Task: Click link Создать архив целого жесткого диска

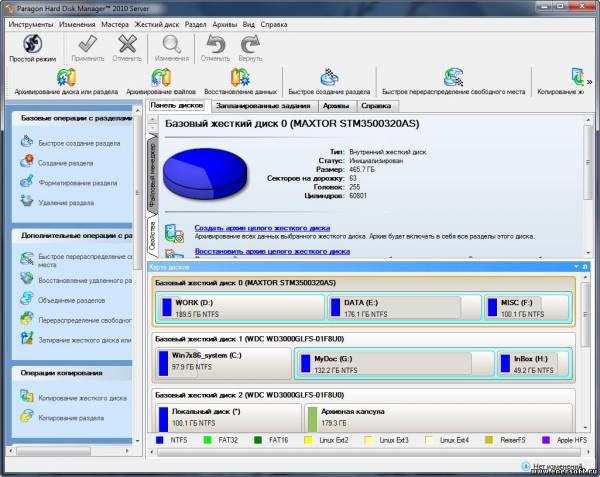Action: click(262, 228)
